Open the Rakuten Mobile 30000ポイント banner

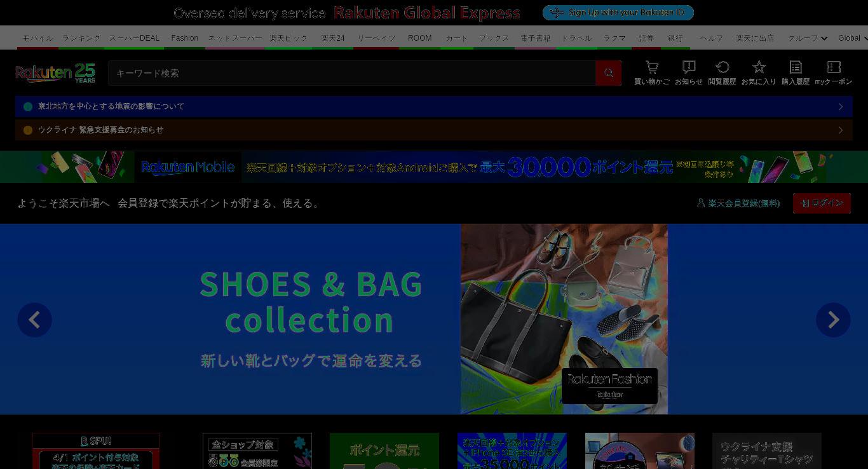tap(434, 167)
